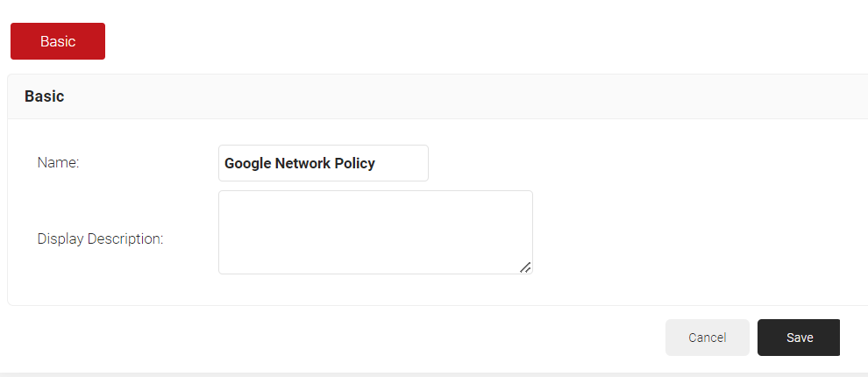Click inside the Display Description text area
The height and width of the screenshot is (377, 868).
tap(374, 231)
